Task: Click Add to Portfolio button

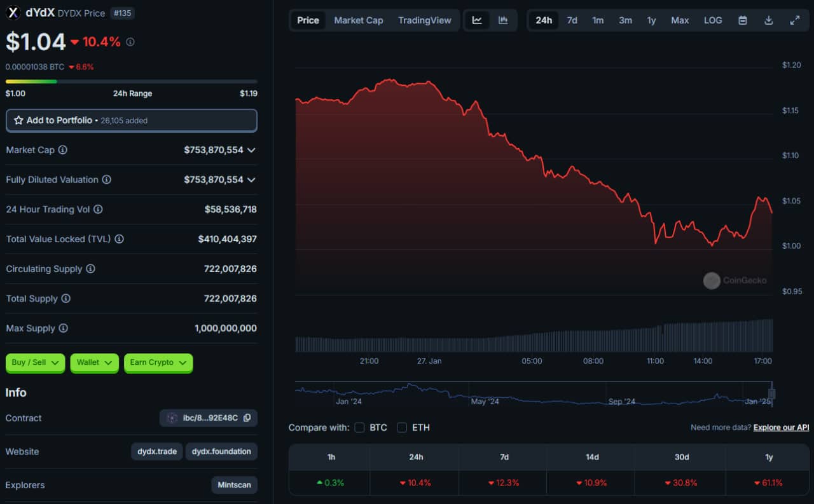Action: pyautogui.click(x=132, y=120)
